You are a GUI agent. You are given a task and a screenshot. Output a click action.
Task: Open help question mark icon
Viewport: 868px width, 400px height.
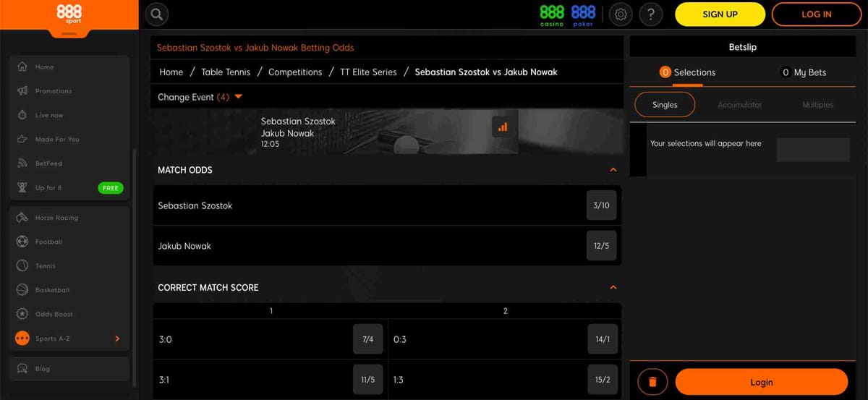[651, 14]
